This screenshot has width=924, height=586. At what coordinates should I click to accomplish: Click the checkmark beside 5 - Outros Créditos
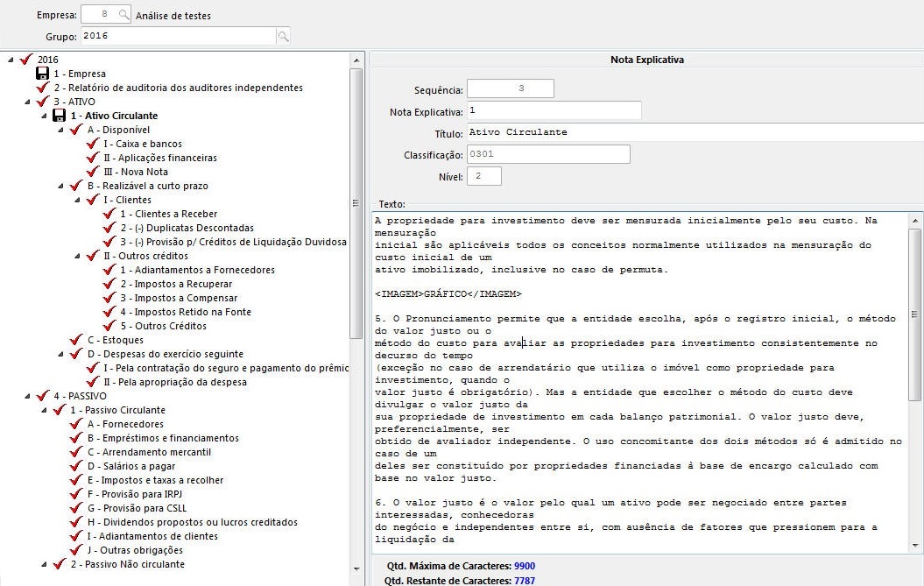click(x=109, y=326)
